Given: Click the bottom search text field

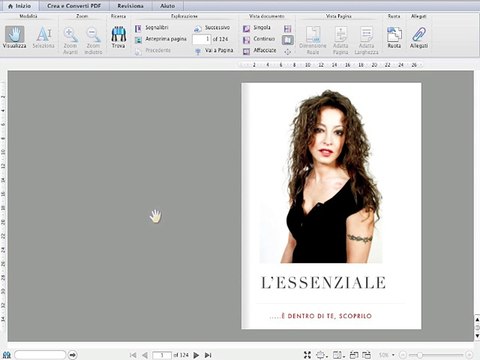Looking at the screenshot, I should pyautogui.click(x=40, y=355).
